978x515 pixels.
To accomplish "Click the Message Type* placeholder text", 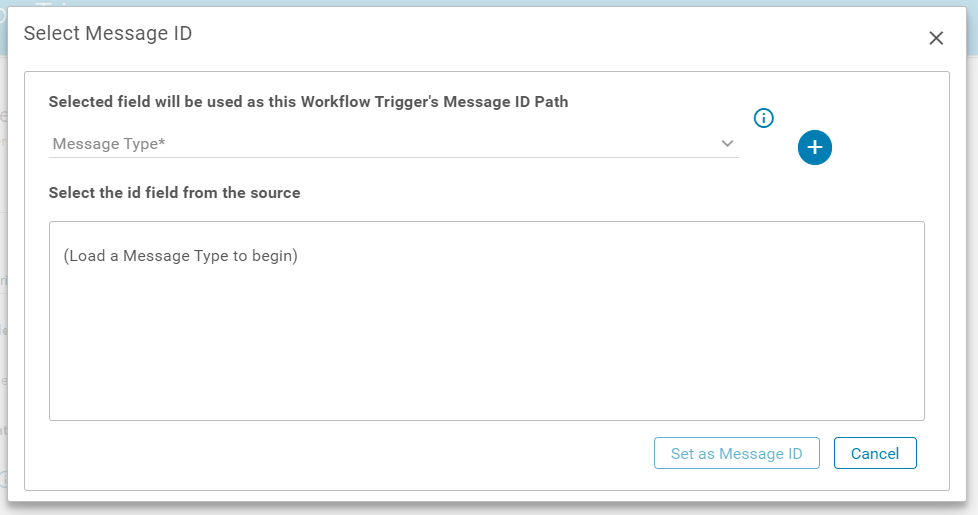I will [109, 144].
